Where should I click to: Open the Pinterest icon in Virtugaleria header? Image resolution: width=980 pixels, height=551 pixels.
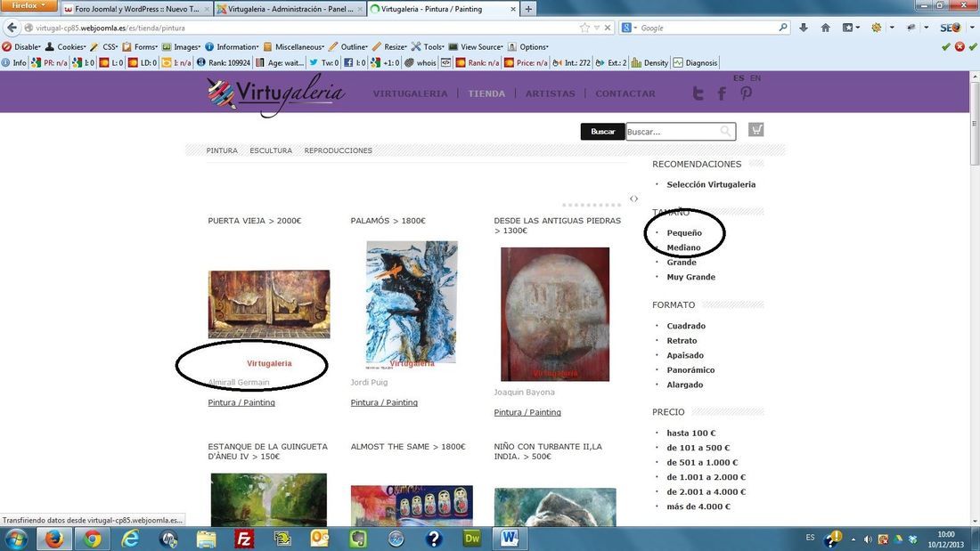click(x=747, y=93)
